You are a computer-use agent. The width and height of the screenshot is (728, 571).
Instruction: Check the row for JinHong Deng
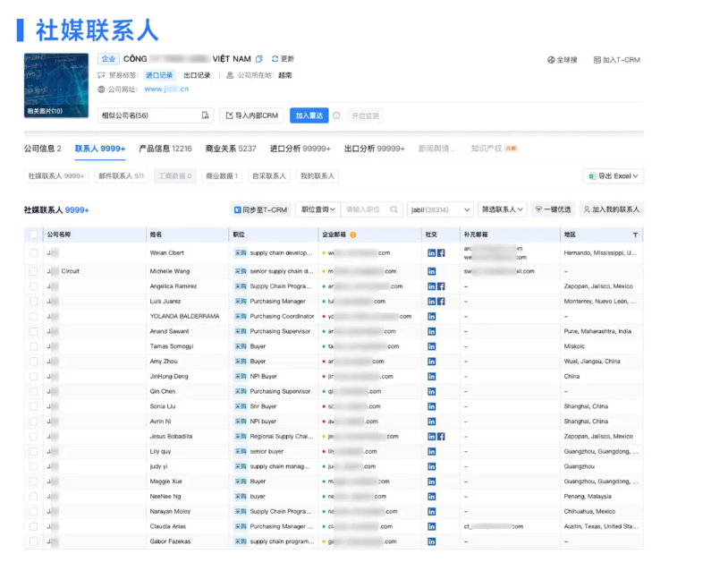coord(33,376)
